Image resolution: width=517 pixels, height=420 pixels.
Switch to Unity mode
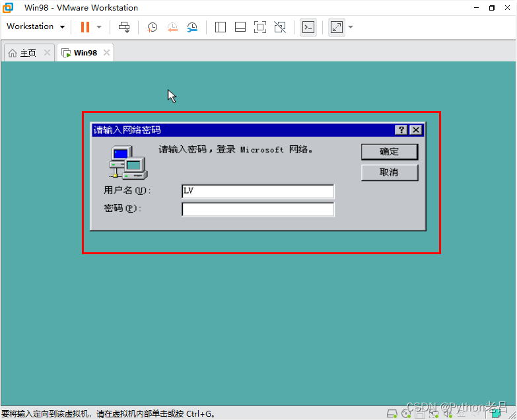pyautogui.click(x=280, y=27)
